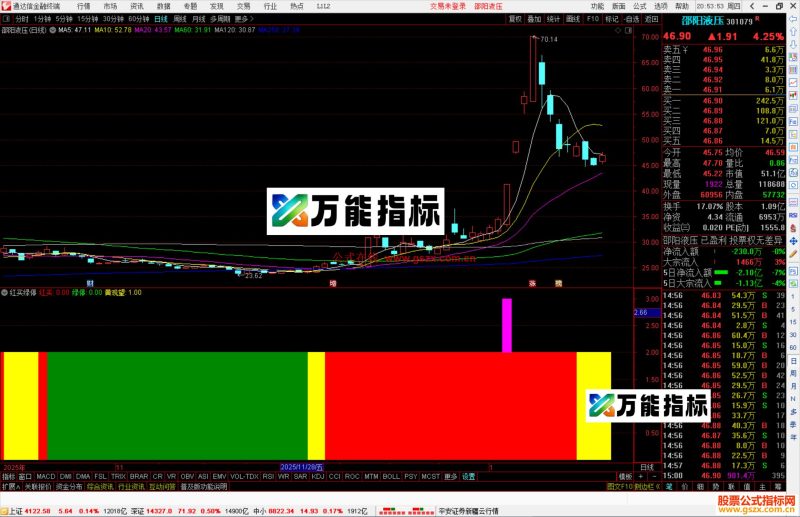Image resolution: width=800 pixels, height=517 pixels.
Task: Click the diamond icon at chart top right
Action: pos(618,31)
